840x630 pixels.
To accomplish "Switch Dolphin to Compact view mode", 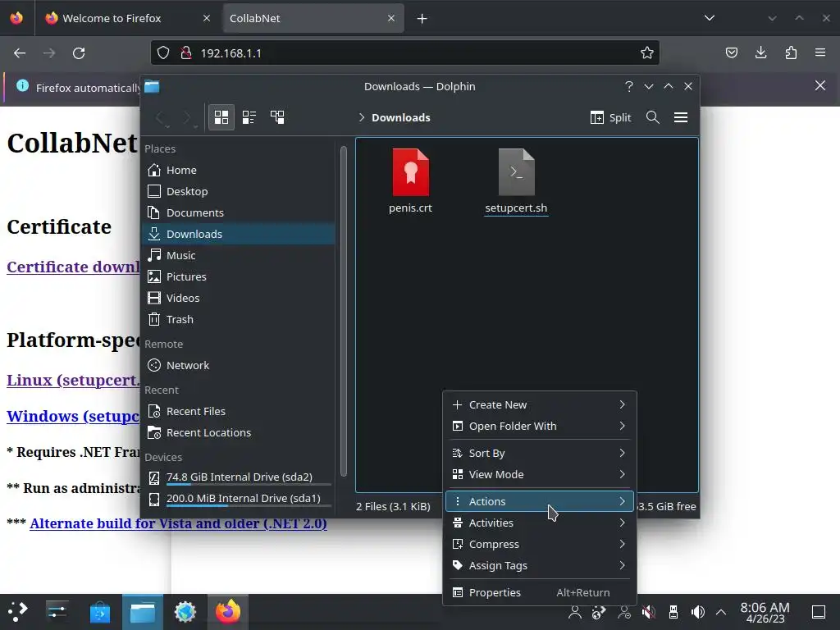I will coord(249,117).
